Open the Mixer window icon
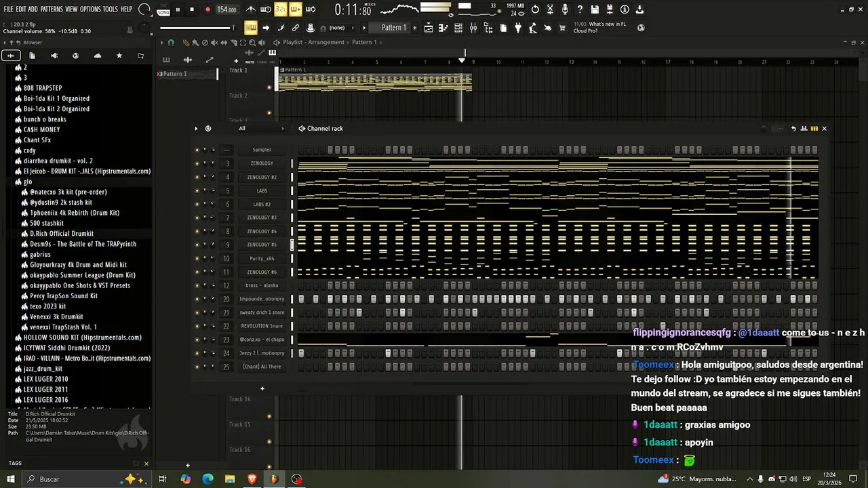868x488 pixels. click(x=473, y=28)
